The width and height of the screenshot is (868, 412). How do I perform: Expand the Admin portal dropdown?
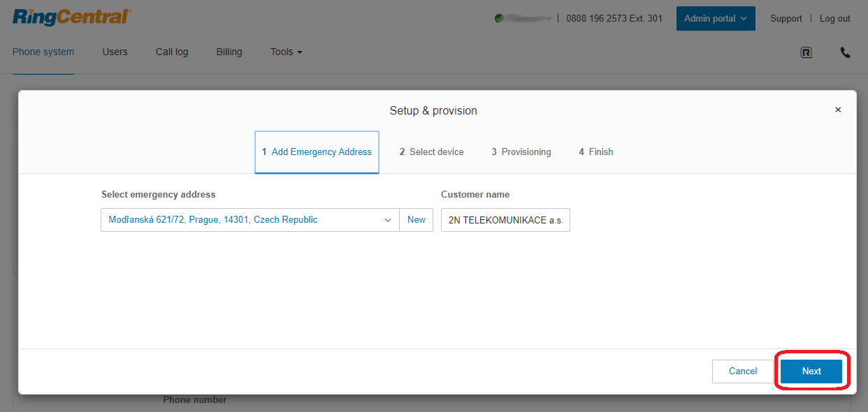pos(715,19)
